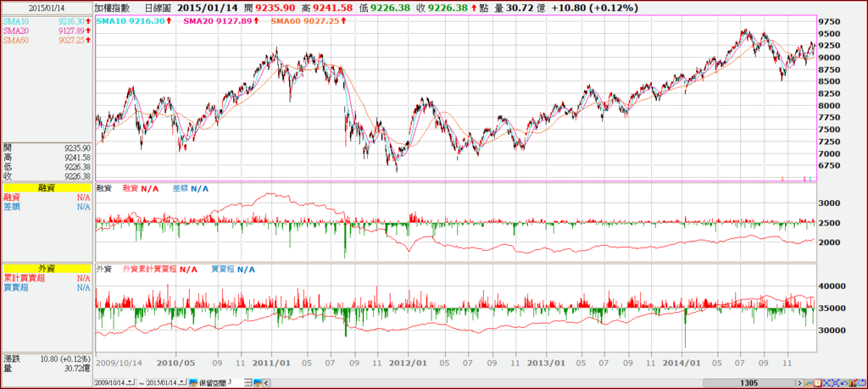This screenshot has height=389, width=868.
Task: Click the 保留空間 value field
Action: tap(235, 382)
